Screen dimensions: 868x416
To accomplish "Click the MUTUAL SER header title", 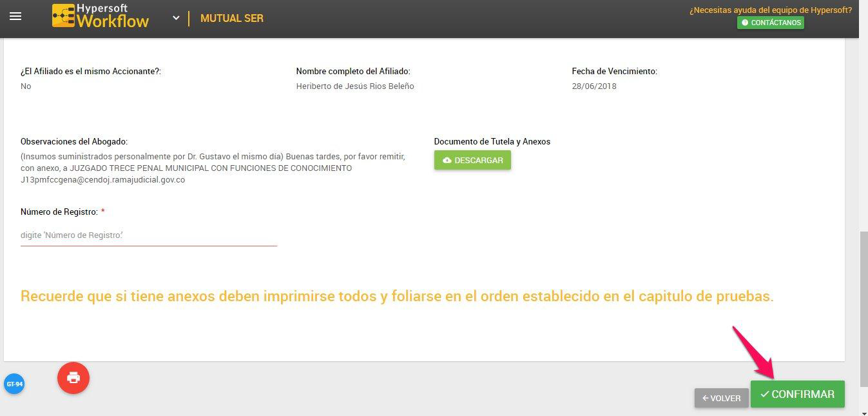I will 231,18.
